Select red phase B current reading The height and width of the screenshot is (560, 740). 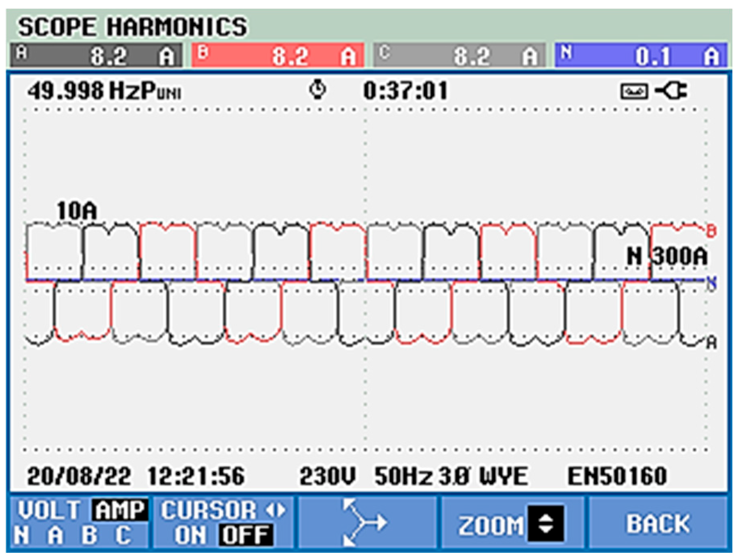278,55
